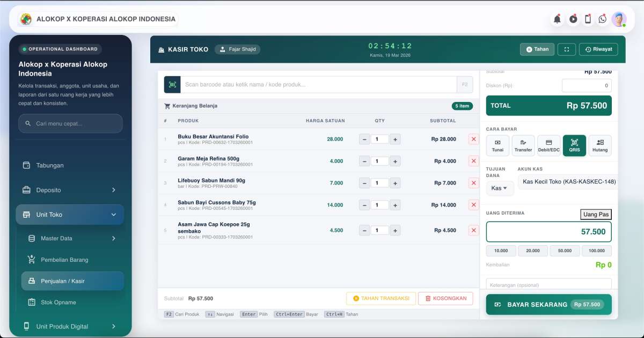
Task: Select Tunai payment method
Action: point(497,145)
